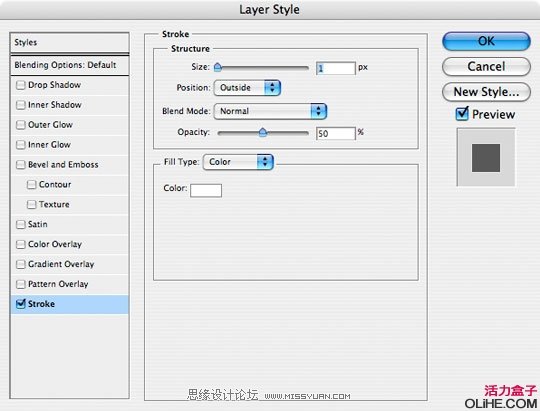Open the Position dropdown set to Outside
This screenshot has height=411, width=540.
(x=247, y=88)
